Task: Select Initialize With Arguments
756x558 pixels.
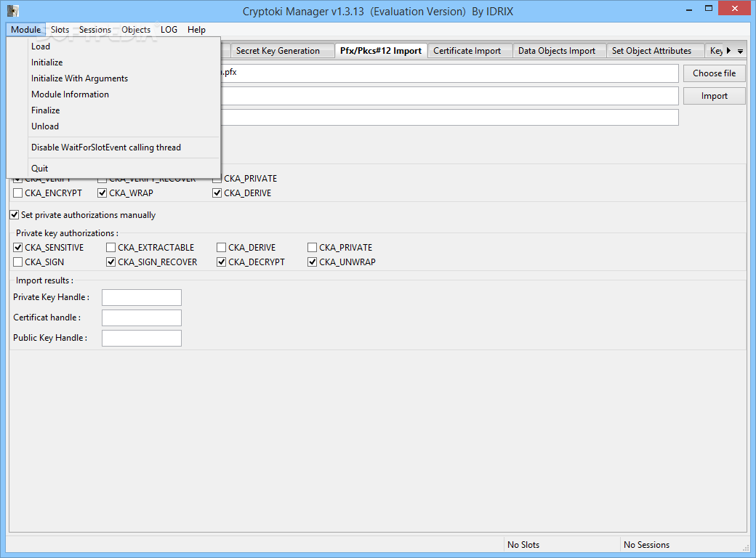Action: coord(114,78)
